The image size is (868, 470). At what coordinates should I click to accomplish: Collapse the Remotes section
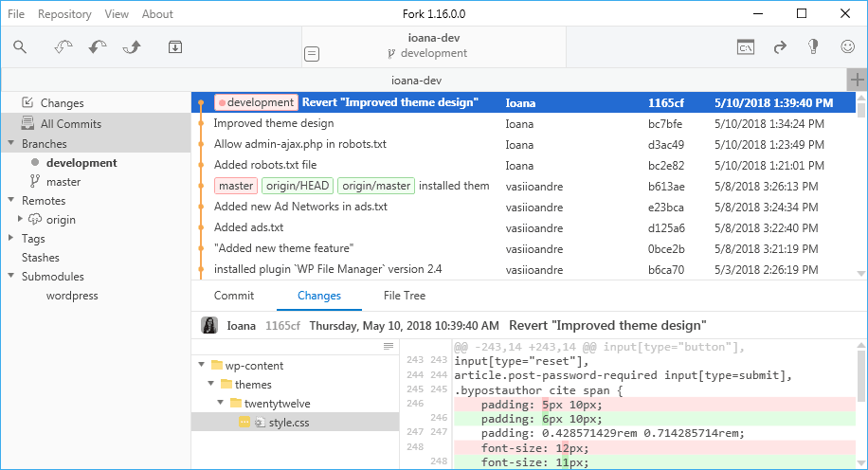point(10,200)
